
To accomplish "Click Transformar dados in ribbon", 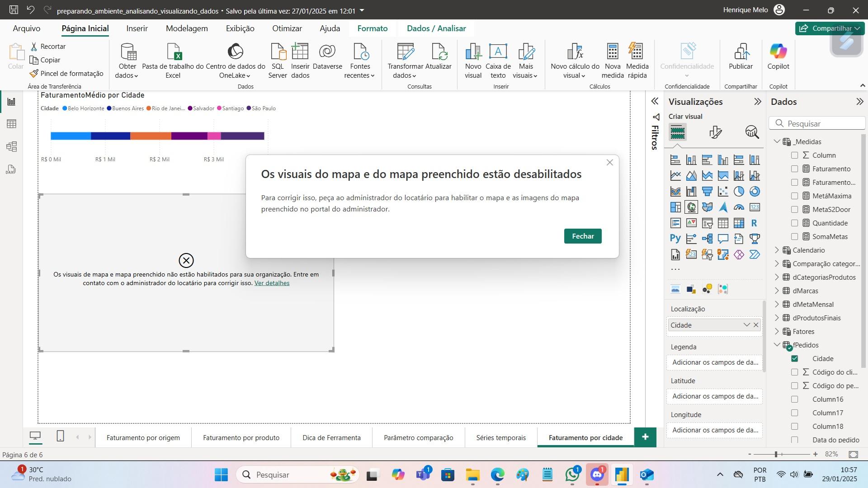I will pos(406,61).
